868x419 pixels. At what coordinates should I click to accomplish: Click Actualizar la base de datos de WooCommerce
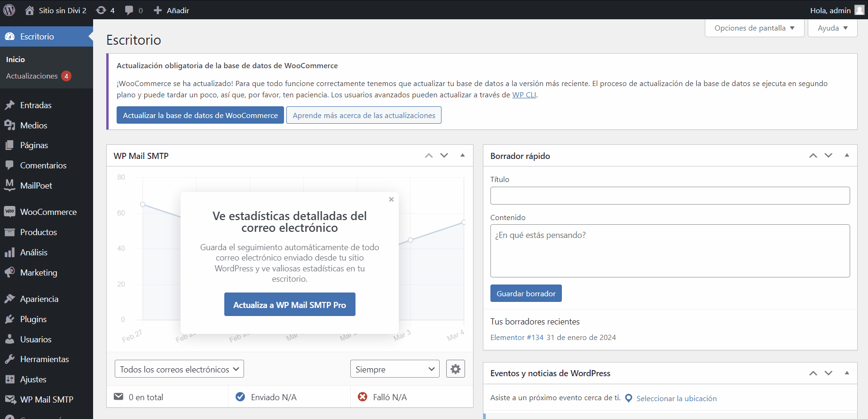coord(200,115)
